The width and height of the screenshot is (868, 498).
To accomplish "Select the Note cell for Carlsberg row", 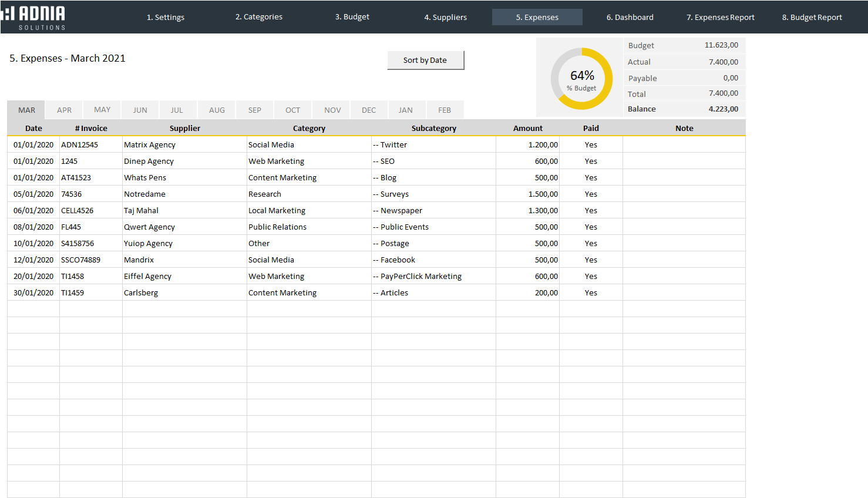I will [x=684, y=292].
